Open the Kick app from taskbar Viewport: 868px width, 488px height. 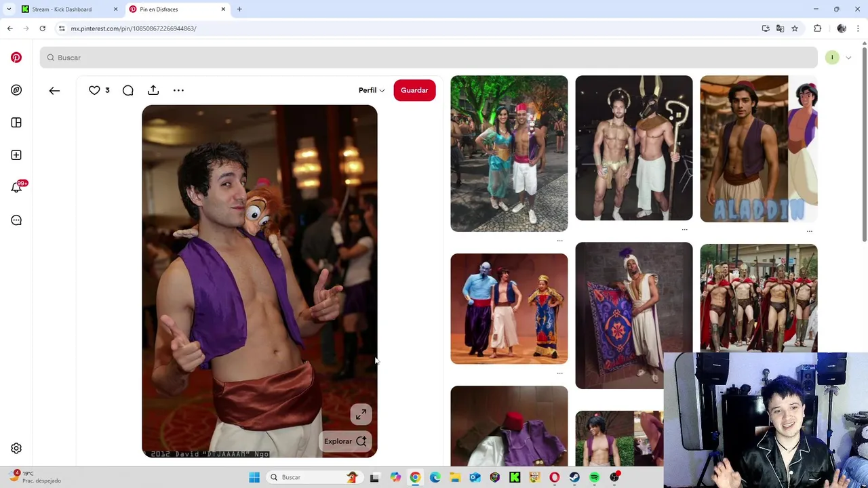(x=515, y=477)
